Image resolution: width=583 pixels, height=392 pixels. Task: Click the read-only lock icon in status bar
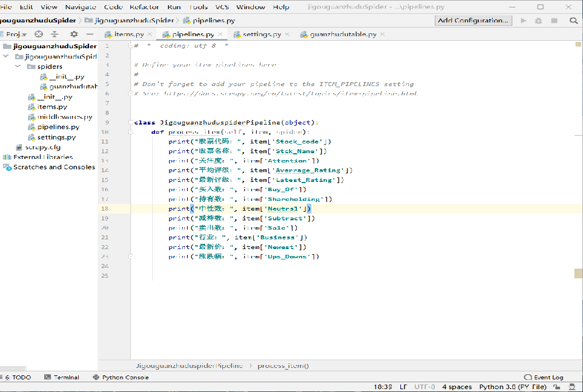click(557, 387)
